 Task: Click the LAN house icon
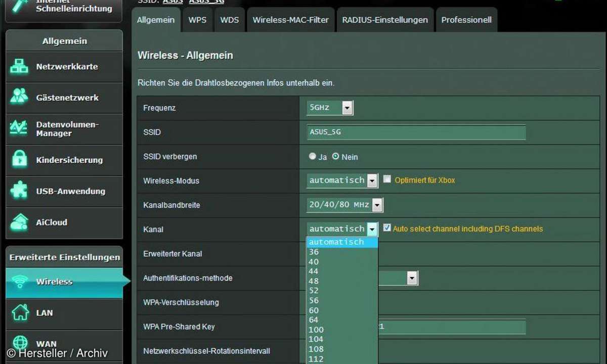pos(20,312)
